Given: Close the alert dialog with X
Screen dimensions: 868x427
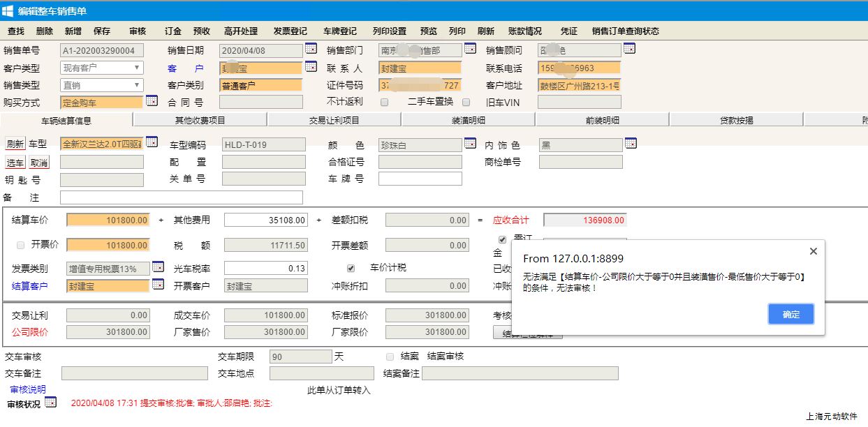Looking at the screenshot, I should click(813, 251).
